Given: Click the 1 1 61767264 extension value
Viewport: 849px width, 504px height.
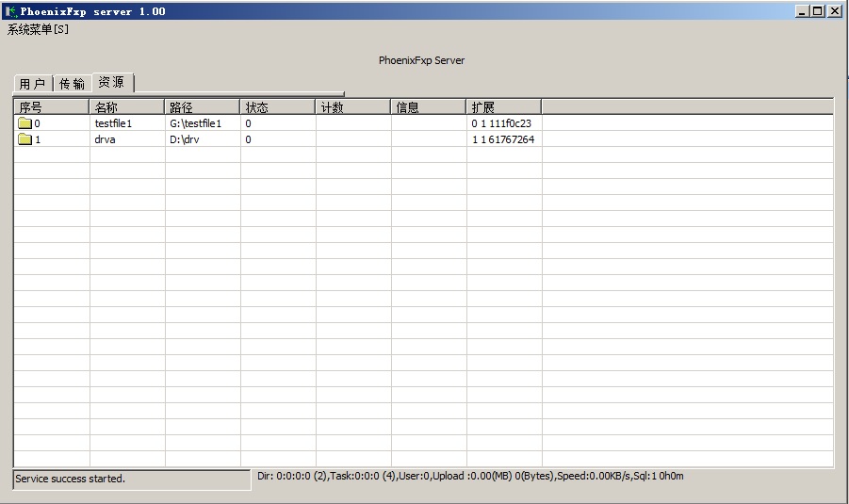Looking at the screenshot, I should pyautogui.click(x=503, y=139).
